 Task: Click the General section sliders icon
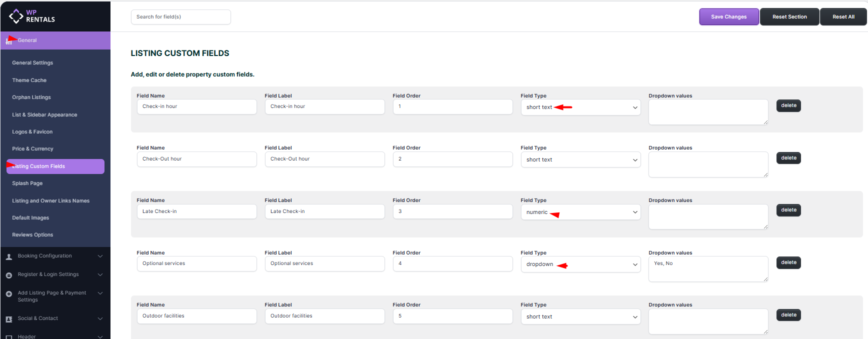pyautogui.click(x=8, y=41)
